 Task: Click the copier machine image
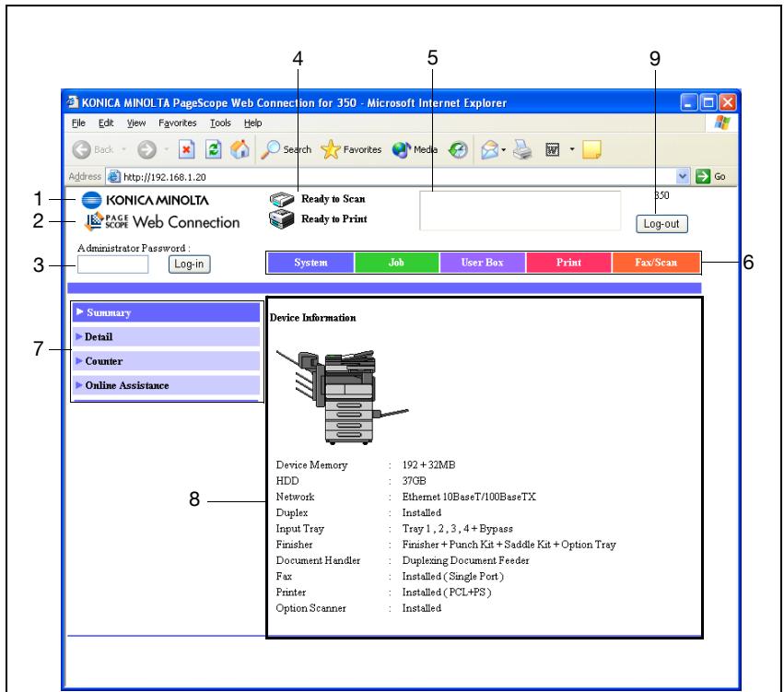(342, 397)
